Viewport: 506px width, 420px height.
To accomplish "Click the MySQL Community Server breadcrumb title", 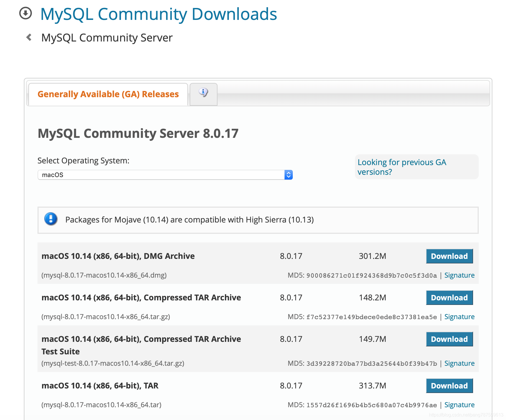I will [x=107, y=38].
